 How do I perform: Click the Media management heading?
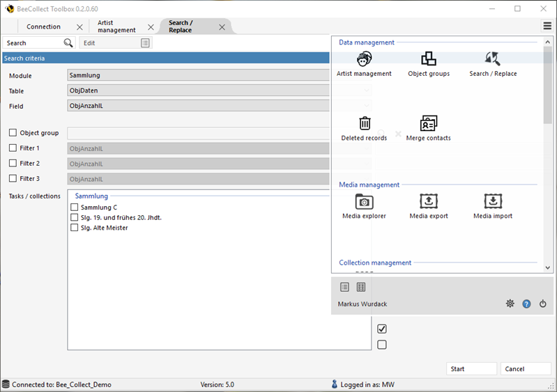[x=369, y=185]
